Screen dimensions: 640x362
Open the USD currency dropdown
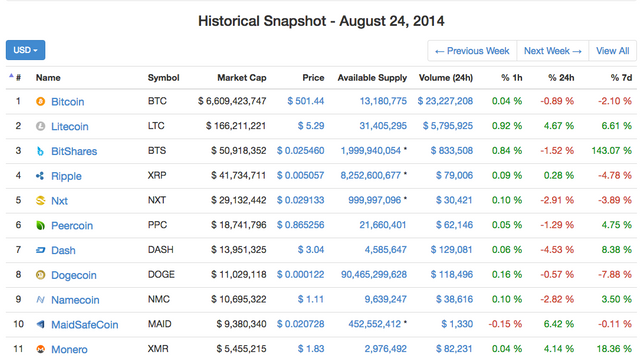(25, 50)
